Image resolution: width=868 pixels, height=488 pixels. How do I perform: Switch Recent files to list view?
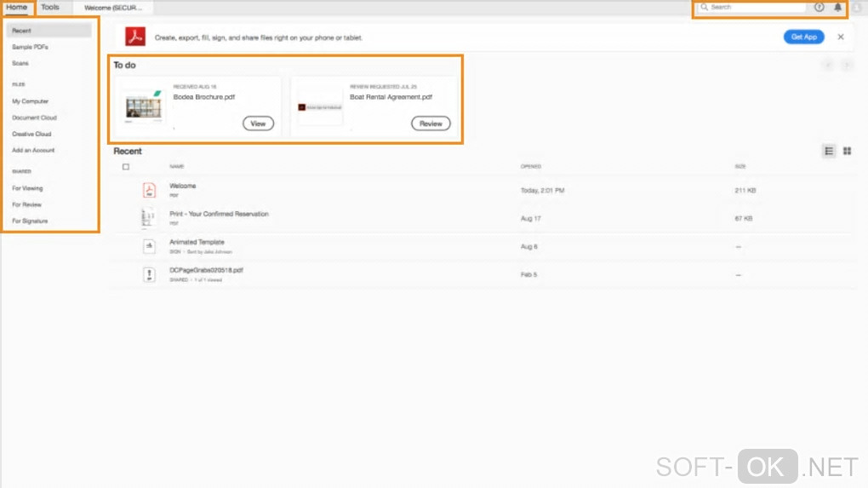829,151
